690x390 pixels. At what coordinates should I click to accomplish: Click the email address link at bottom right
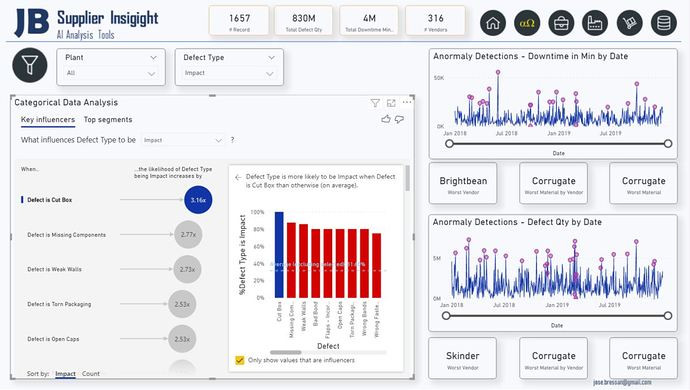click(x=622, y=383)
